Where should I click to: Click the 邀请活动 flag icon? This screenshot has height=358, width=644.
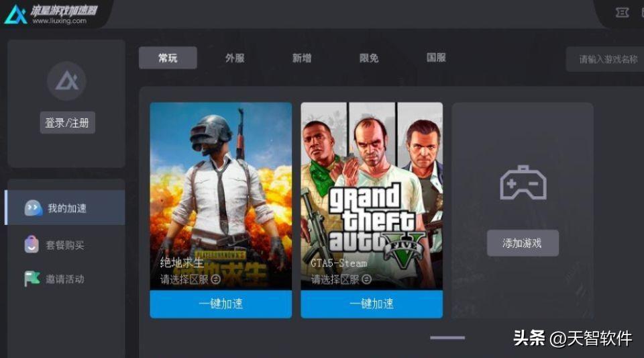tap(32, 279)
